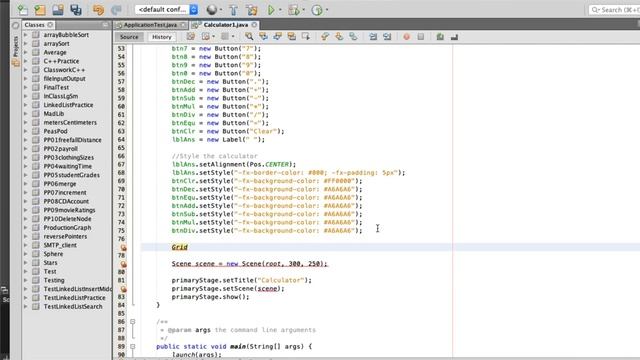Image resolution: width=640 pixels, height=360 pixels.
Task: Expand the ProductionGraph project node
Action: click(x=26, y=228)
